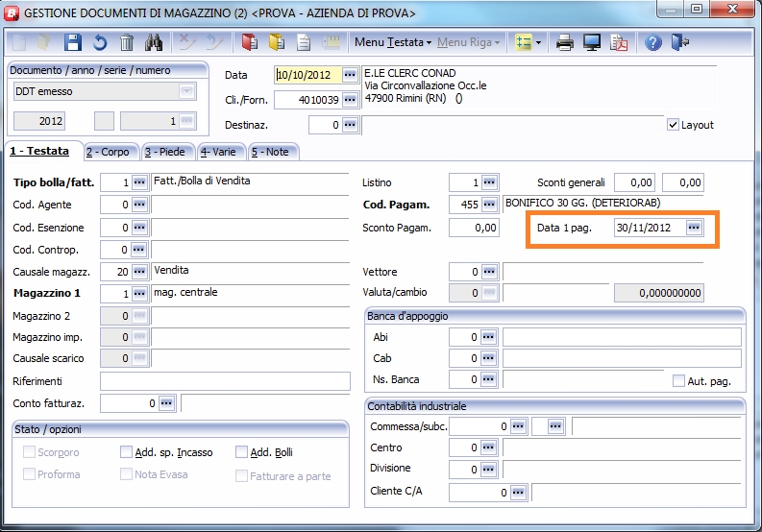Click the blue help question mark icon
762x532 pixels.
653,42
